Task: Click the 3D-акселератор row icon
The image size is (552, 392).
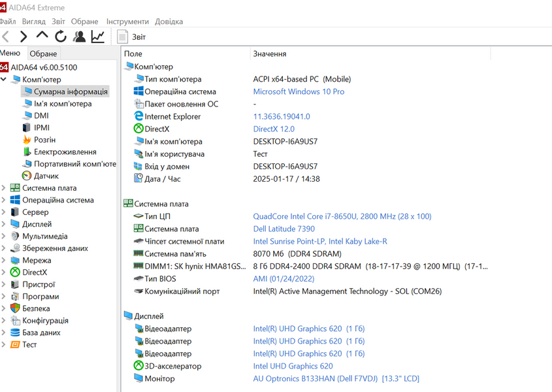Action: pos(138,366)
